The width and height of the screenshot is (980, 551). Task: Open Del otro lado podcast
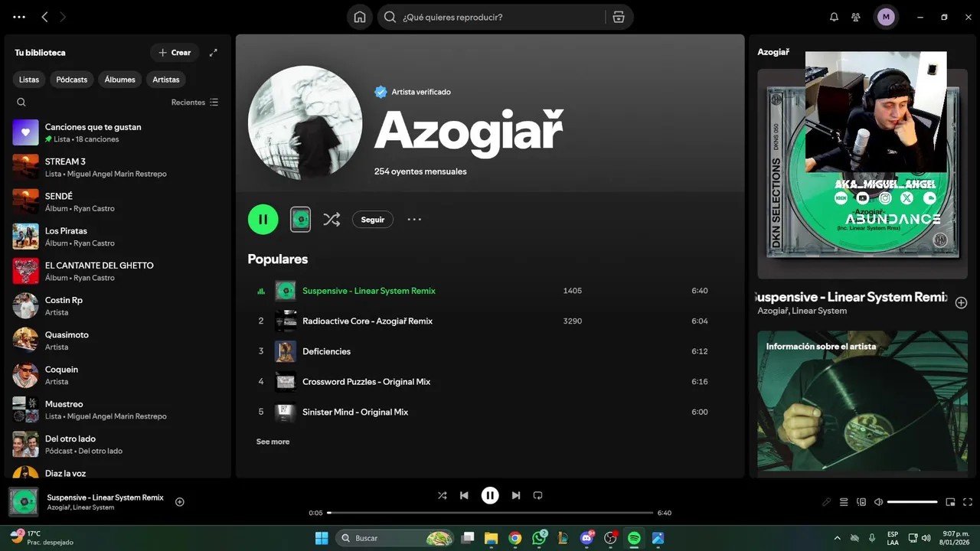coord(117,444)
